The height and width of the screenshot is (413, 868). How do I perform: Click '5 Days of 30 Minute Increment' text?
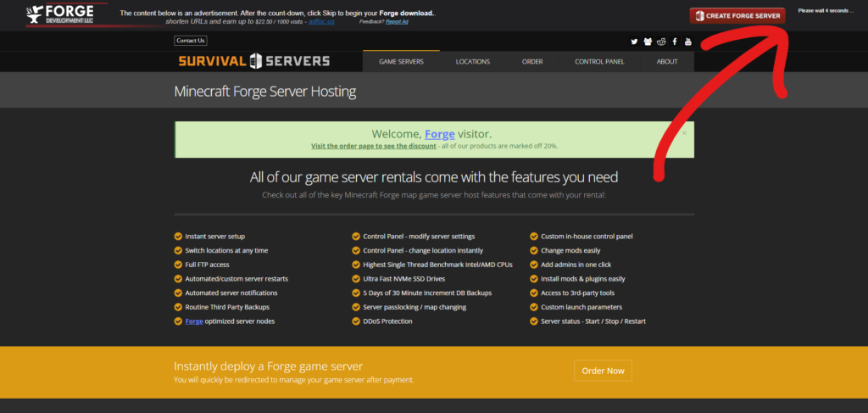coord(427,293)
